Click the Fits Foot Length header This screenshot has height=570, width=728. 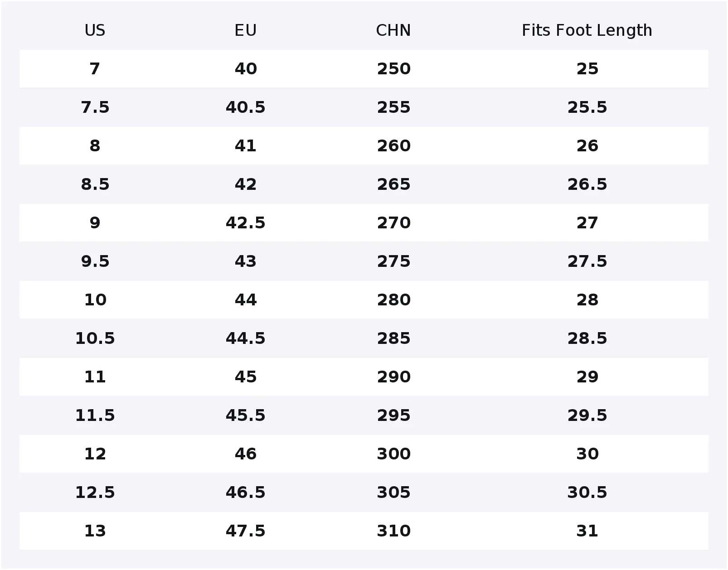coord(587,30)
